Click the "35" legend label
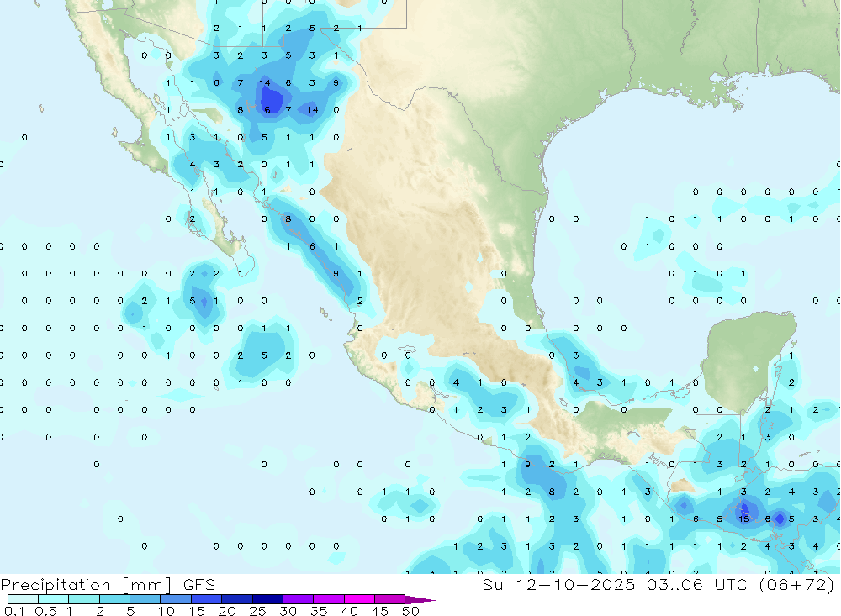The image size is (841, 616). click(x=319, y=611)
